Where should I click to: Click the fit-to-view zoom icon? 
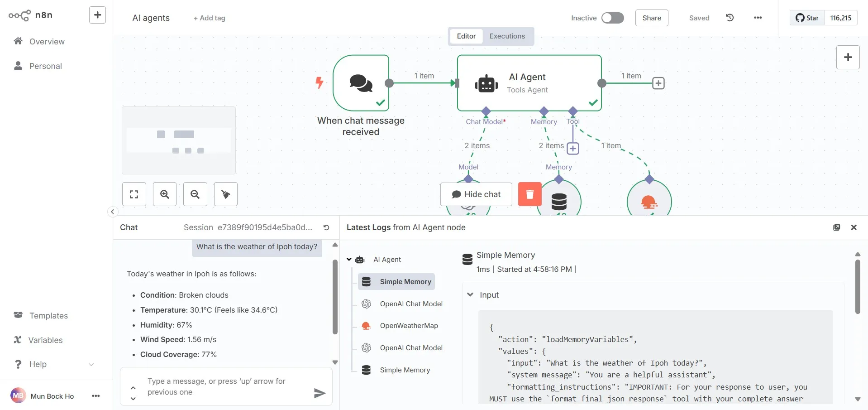pos(134,194)
